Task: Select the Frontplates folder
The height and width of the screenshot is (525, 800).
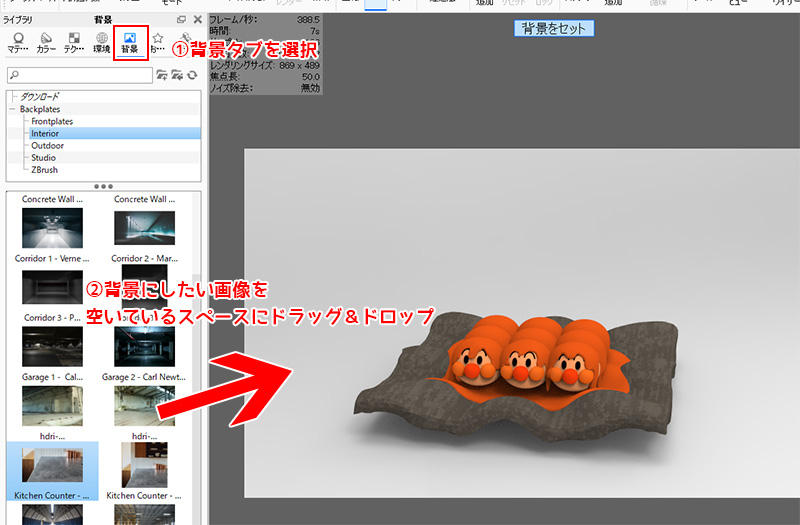Action: pyautogui.click(x=51, y=121)
